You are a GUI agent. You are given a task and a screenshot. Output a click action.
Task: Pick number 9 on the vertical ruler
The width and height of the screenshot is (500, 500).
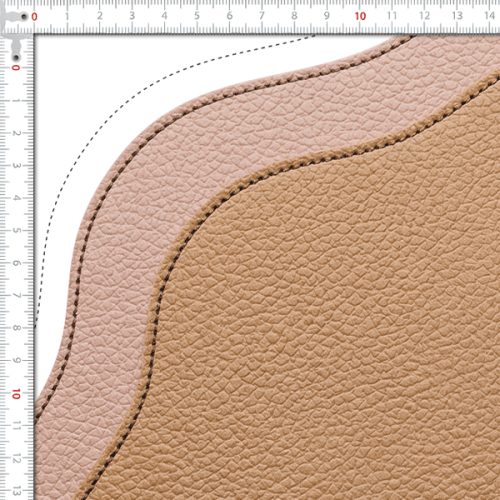tap(16, 360)
